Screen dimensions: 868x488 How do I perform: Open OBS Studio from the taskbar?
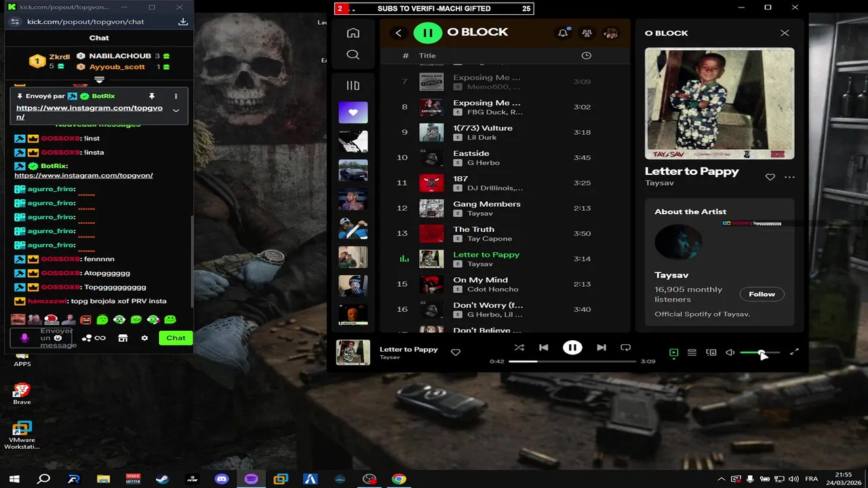tap(370, 479)
